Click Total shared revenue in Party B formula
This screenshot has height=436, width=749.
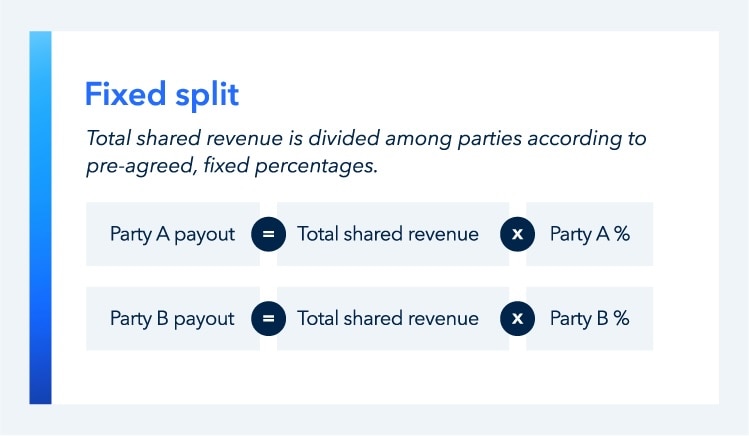coord(388,319)
